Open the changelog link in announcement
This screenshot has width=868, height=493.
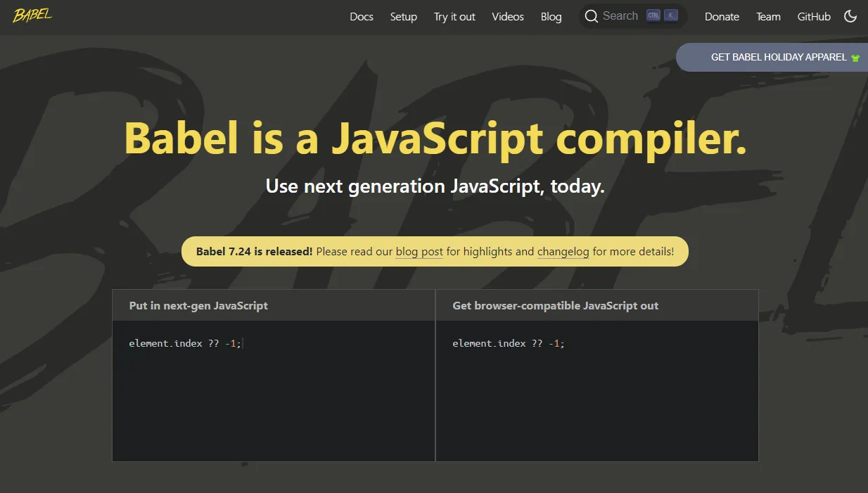(563, 251)
